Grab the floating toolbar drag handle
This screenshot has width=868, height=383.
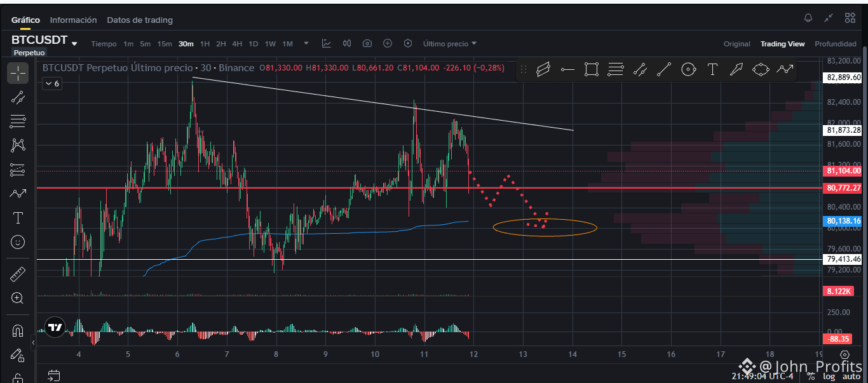pyautogui.click(x=524, y=70)
